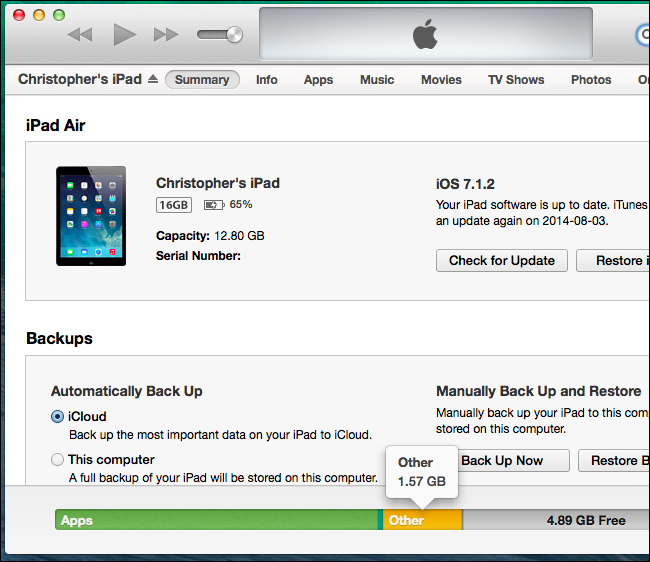650x562 pixels.
Task: Click the Back Up Now button
Action: (514, 460)
